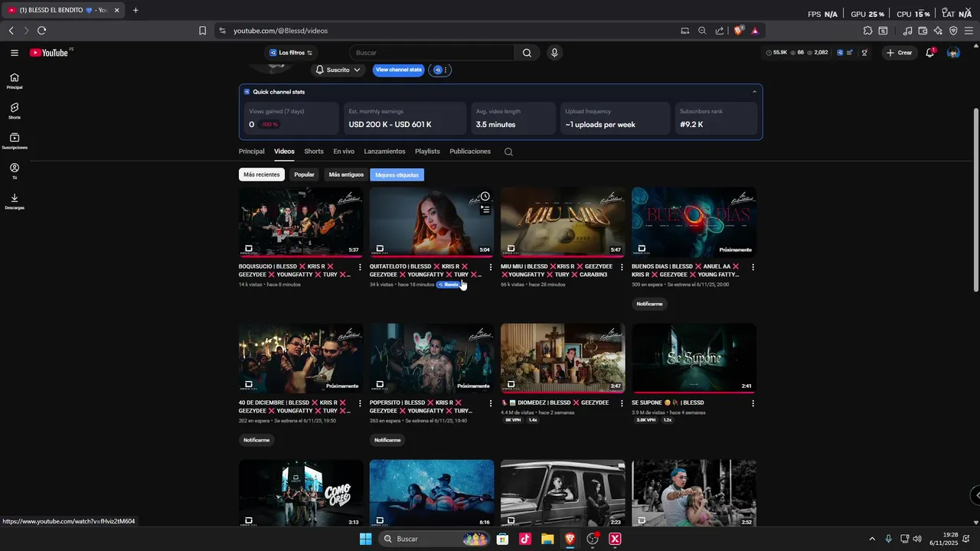The height and width of the screenshot is (551, 980).
Task: Open File Explorer from the taskbar
Action: pyautogui.click(x=547, y=539)
